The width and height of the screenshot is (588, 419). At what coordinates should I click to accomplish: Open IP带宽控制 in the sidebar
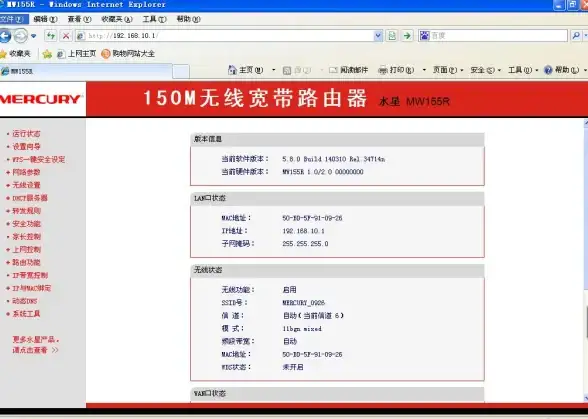tap(30, 275)
